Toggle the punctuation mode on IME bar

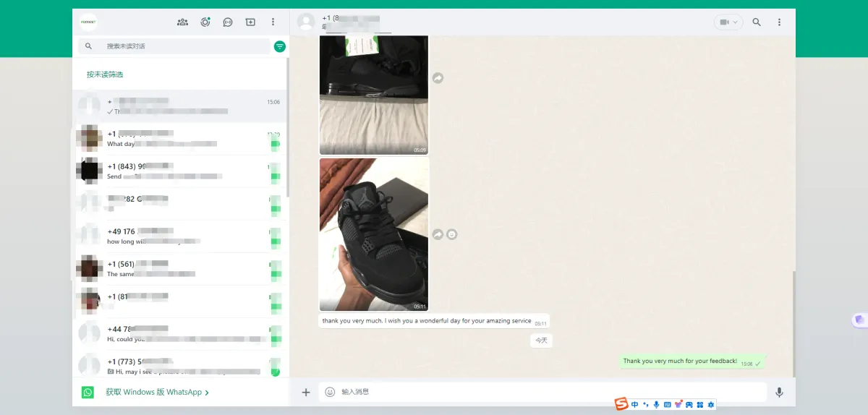tap(645, 404)
